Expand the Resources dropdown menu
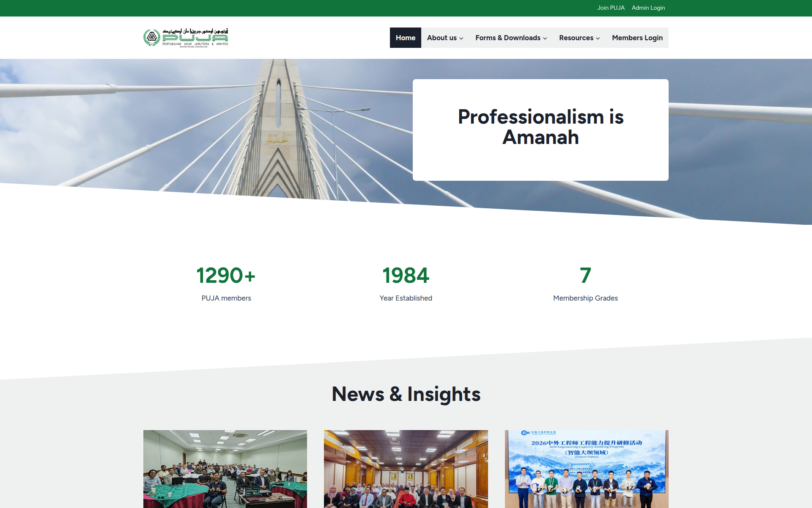The height and width of the screenshot is (508, 812). tap(579, 38)
